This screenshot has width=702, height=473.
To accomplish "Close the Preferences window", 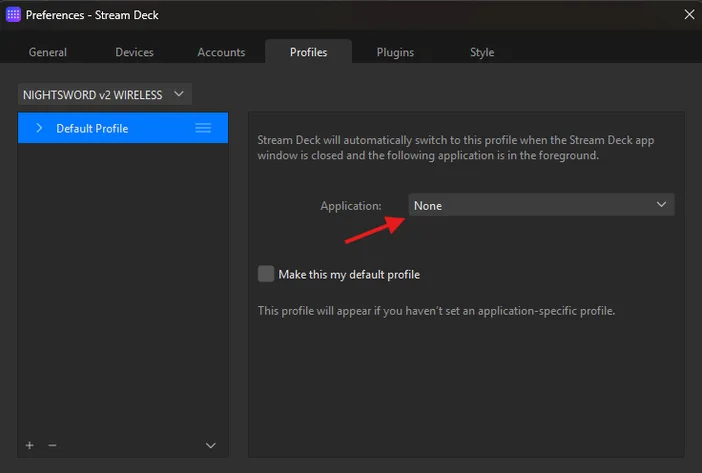I will pos(689,14).
